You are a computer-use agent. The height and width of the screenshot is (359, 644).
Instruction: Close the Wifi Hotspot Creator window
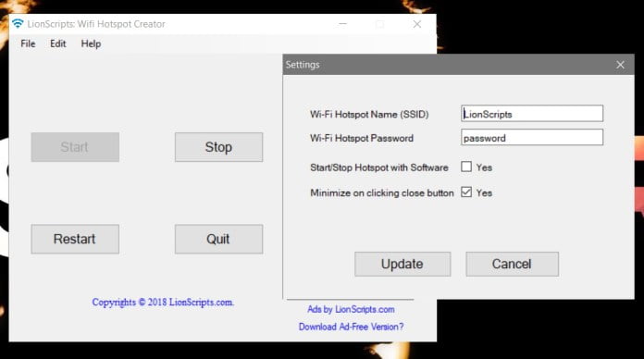pos(417,24)
